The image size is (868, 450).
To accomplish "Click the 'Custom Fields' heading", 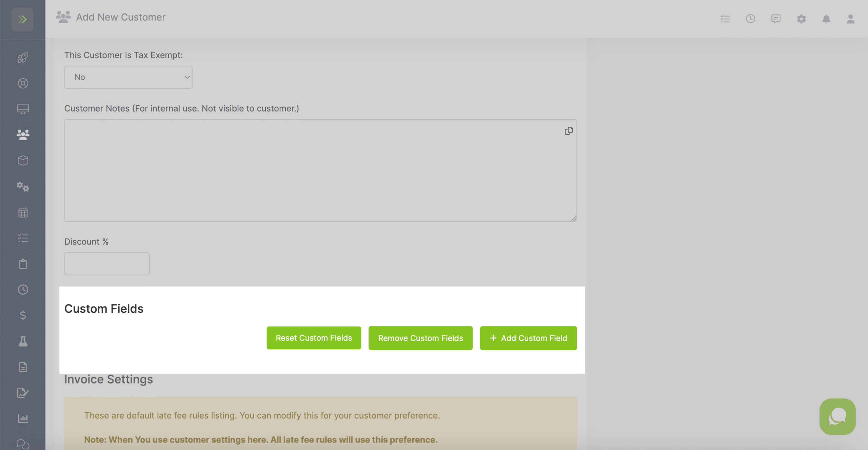I will pos(104,309).
